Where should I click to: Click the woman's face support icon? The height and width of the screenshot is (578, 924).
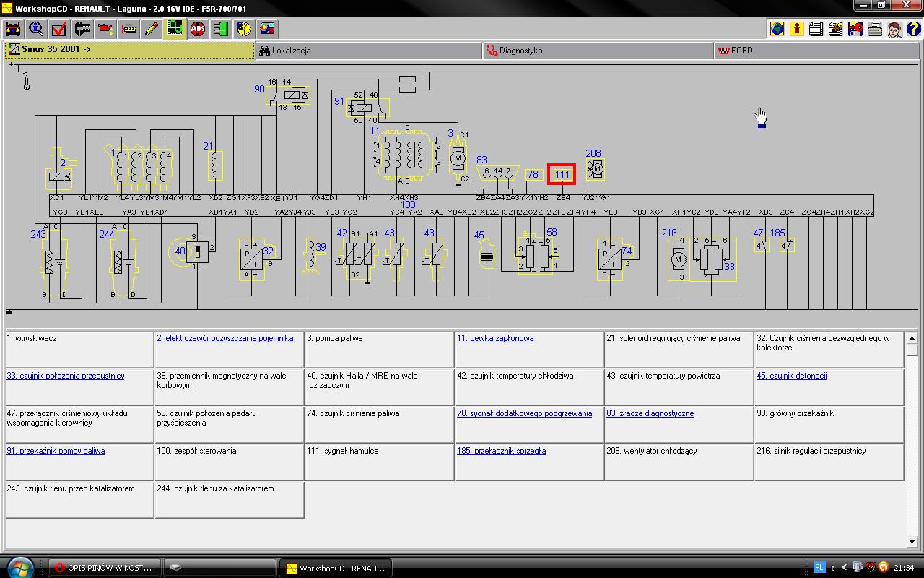894,29
